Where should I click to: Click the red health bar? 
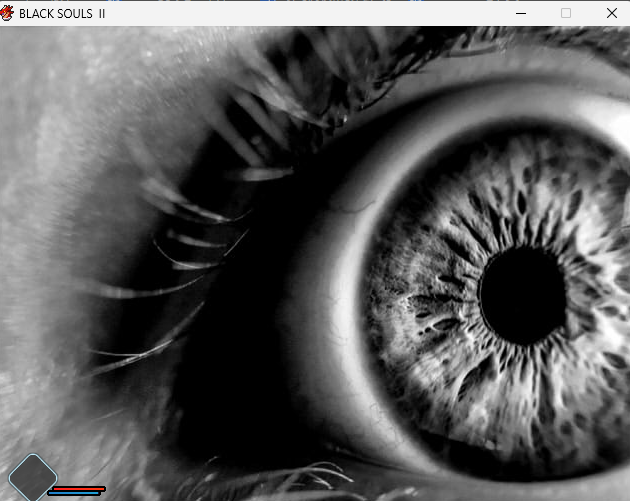pos(79,489)
